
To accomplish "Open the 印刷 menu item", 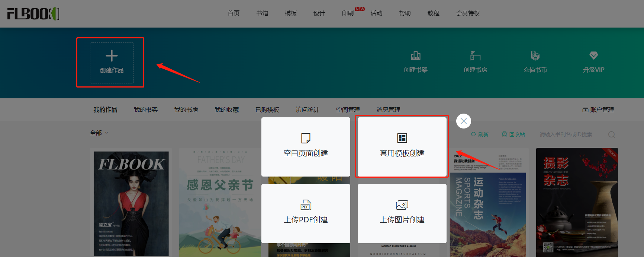I will [x=348, y=13].
